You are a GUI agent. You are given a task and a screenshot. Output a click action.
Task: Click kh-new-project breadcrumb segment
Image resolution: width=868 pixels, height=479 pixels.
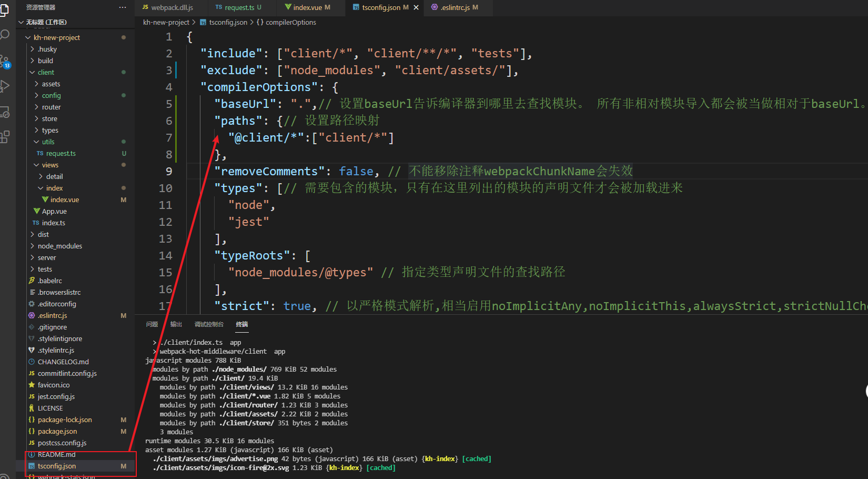click(x=166, y=22)
